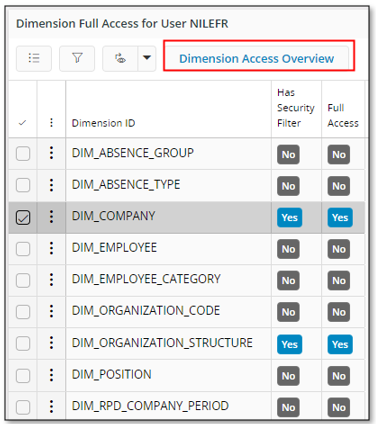Image resolution: width=376 pixels, height=424 pixels.
Task: Uncheck the DIM_COMPANY checkbox
Action: 23,218
